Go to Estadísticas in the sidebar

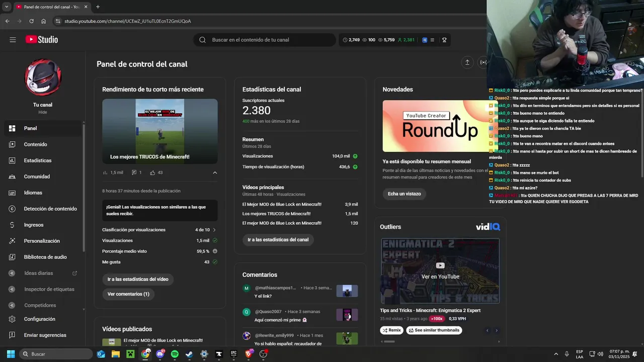pos(42,160)
